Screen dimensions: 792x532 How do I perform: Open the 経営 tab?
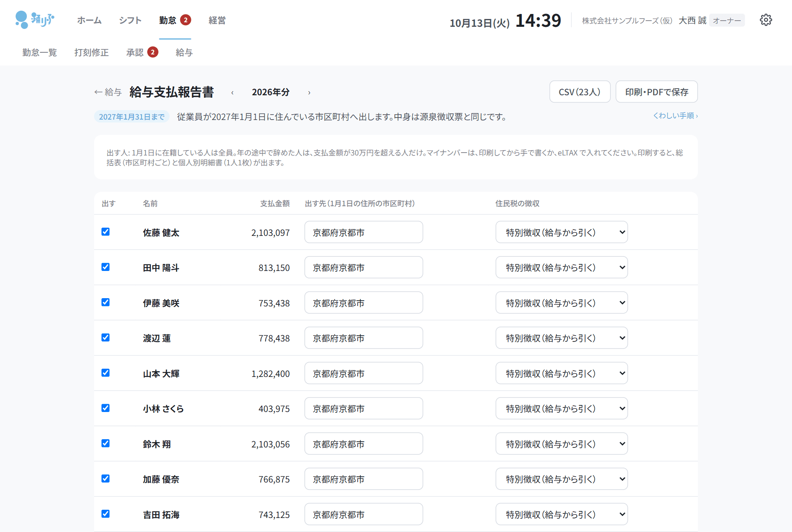217,20
